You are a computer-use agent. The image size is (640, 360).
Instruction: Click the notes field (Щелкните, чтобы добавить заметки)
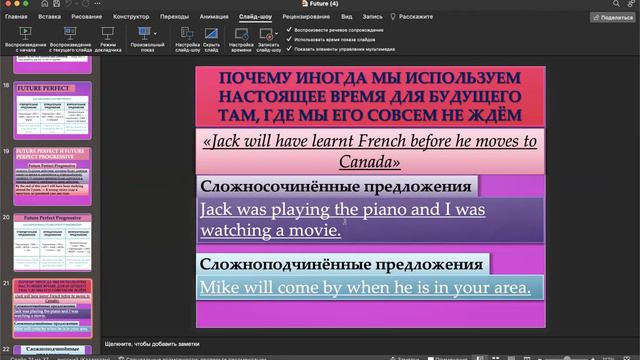(152, 344)
